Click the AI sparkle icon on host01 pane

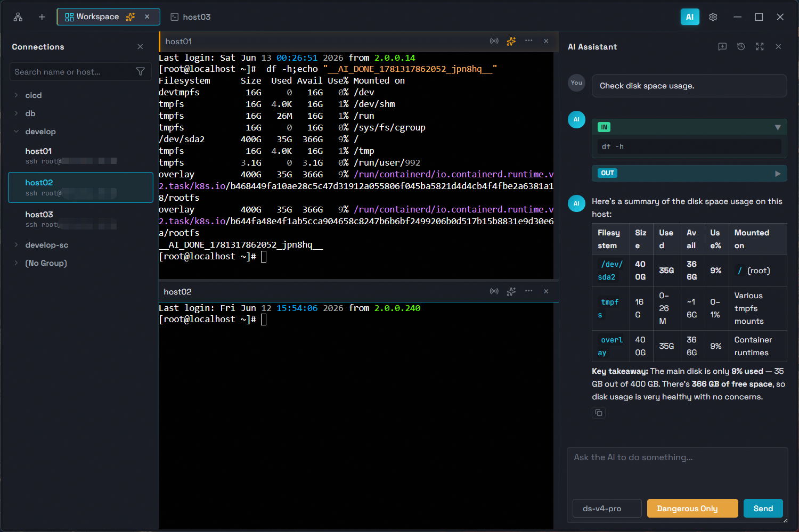pos(511,41)
